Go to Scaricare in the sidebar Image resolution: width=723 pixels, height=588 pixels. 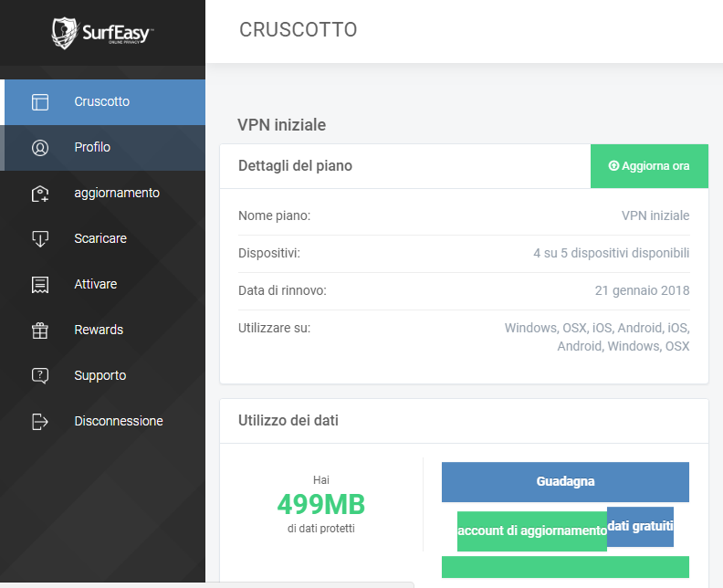click(100, 238)
